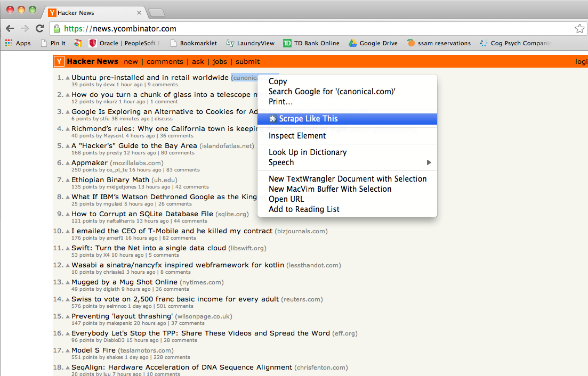Image resolution: width=588 pixels, height=376 pixels.
Task: Open the Swift single data cloud story
Action: coord(149,248)
